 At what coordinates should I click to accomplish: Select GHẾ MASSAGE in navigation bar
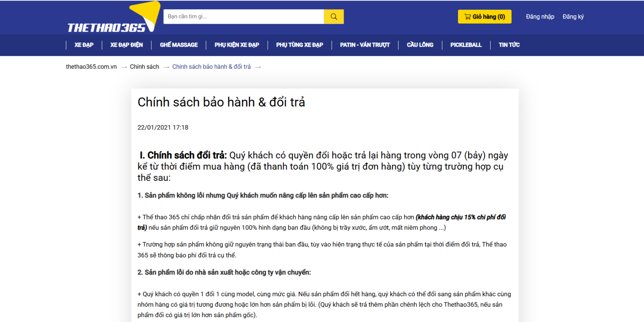point(179,45)
